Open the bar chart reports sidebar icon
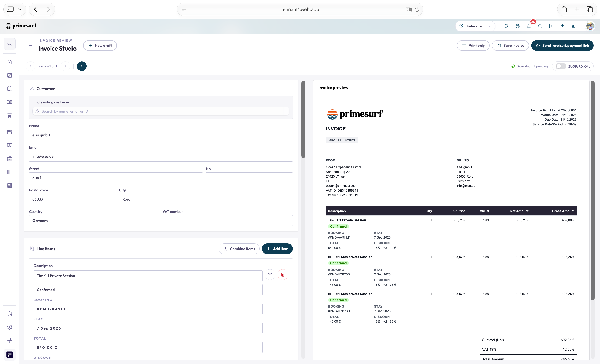 click(9, 186)
